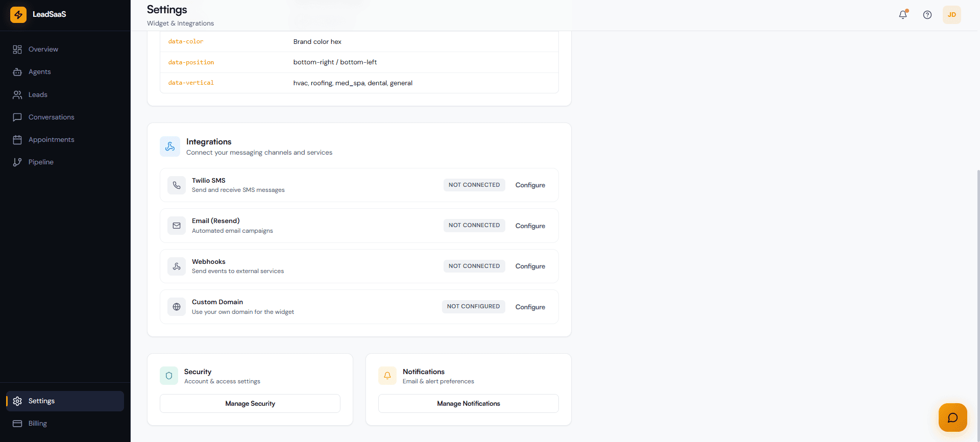Configure the Email (Resend) integration
The image size is (980, 442).
pos(530,226)
